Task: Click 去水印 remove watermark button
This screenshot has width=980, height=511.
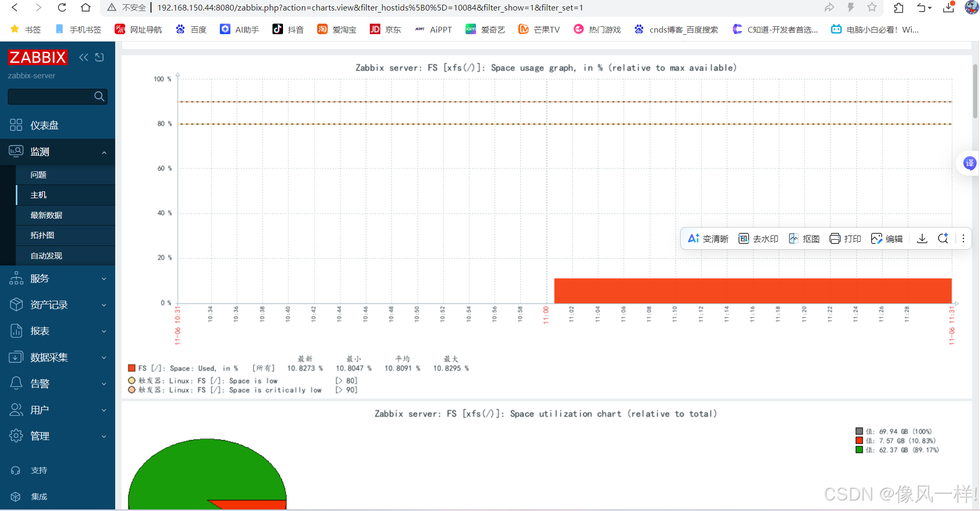Action: pos(758,239)
